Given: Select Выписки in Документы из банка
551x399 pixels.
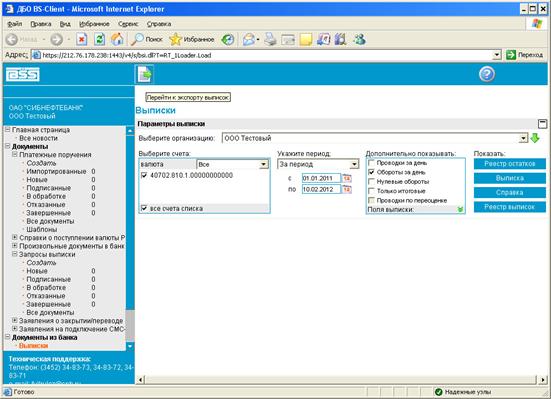Looking at the screenshot, I should 33,346.
